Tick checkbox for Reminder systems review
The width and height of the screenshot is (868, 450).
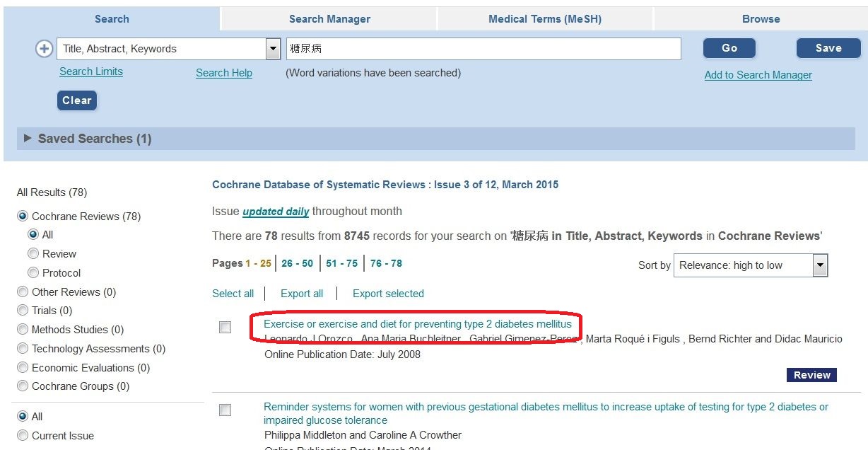pyautogui.click(x=225, y=410)
